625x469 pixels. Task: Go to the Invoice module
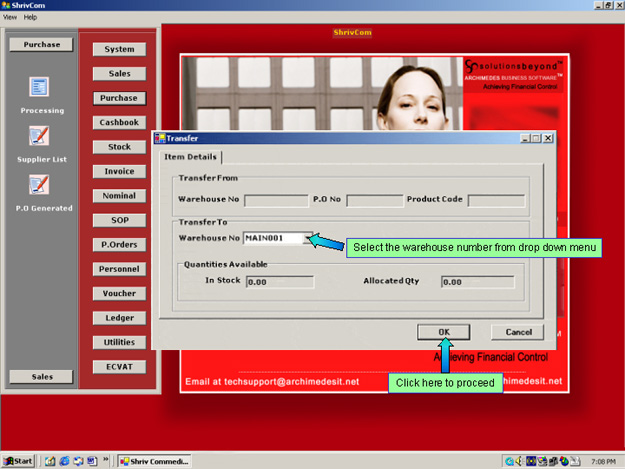[119, 171]
